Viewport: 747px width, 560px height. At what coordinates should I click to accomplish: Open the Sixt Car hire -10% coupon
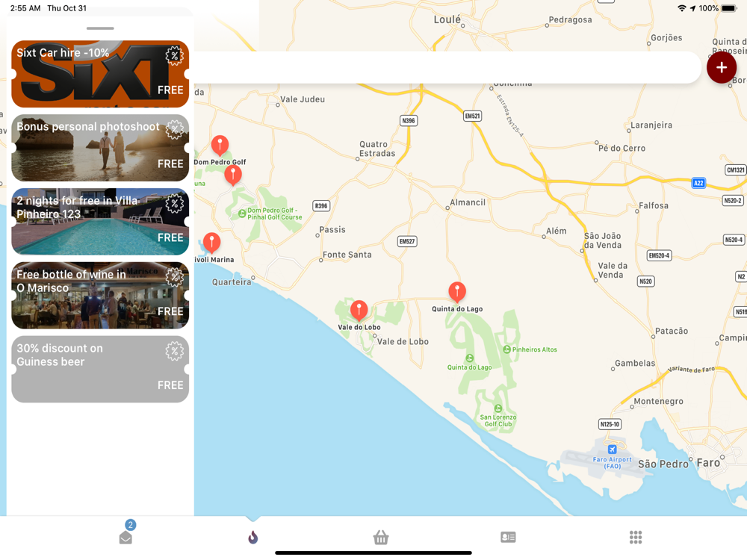pos(100,74)
